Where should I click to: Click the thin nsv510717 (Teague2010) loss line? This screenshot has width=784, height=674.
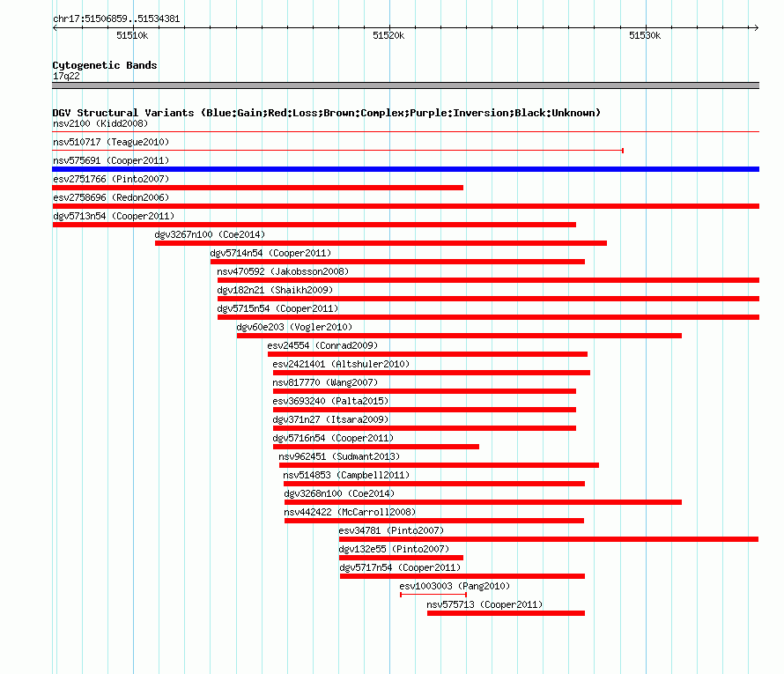click(x=338, y=151)
